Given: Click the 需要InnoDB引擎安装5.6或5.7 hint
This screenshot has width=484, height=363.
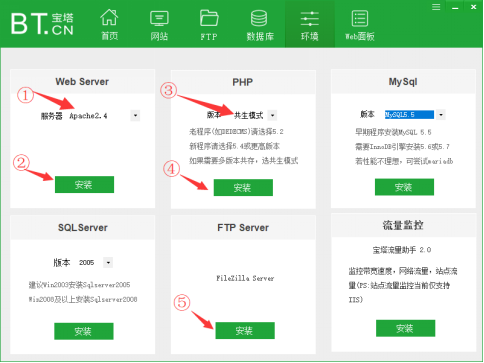Looking at the screenshot, I should 402,147.
